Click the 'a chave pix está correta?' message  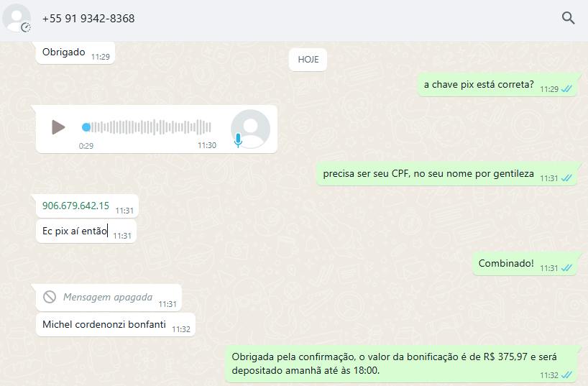tap(497, 85)
